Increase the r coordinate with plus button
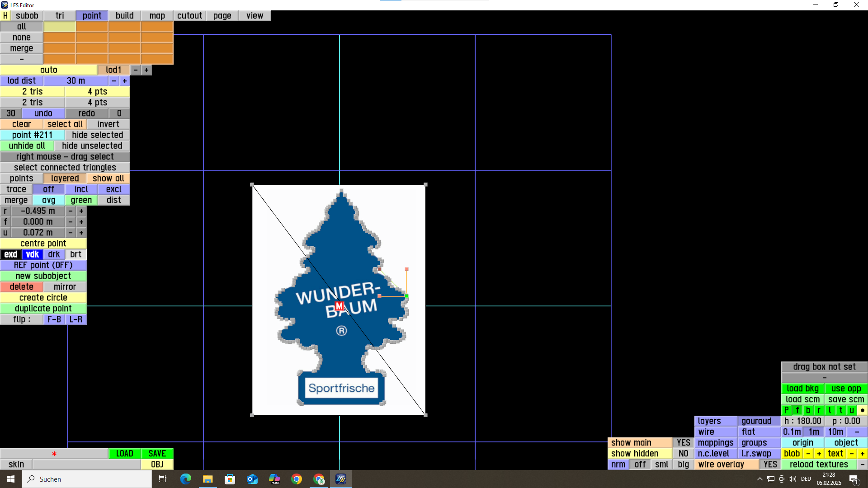Viewport: 868px width, 488px height. pyautogui.click(x=81, y=211)
